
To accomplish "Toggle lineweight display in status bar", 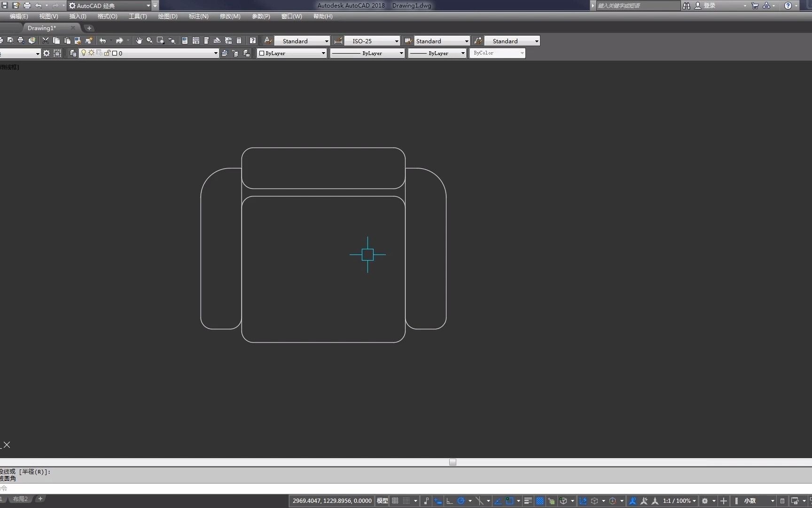I will pyautogui.click(x=528, y=501).
